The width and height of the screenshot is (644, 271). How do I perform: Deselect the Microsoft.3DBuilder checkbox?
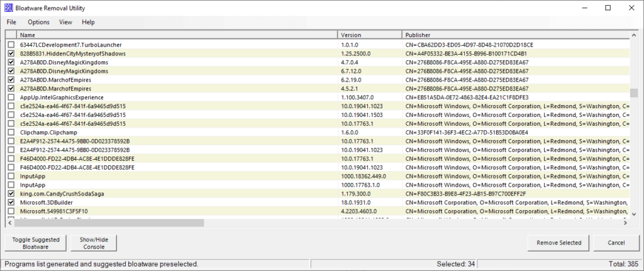[11, 204]
